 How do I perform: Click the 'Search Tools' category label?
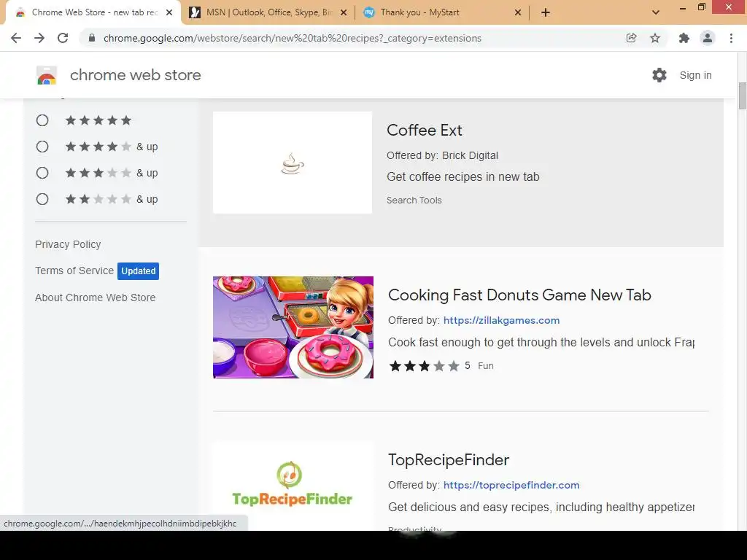[x=414, y=201]
